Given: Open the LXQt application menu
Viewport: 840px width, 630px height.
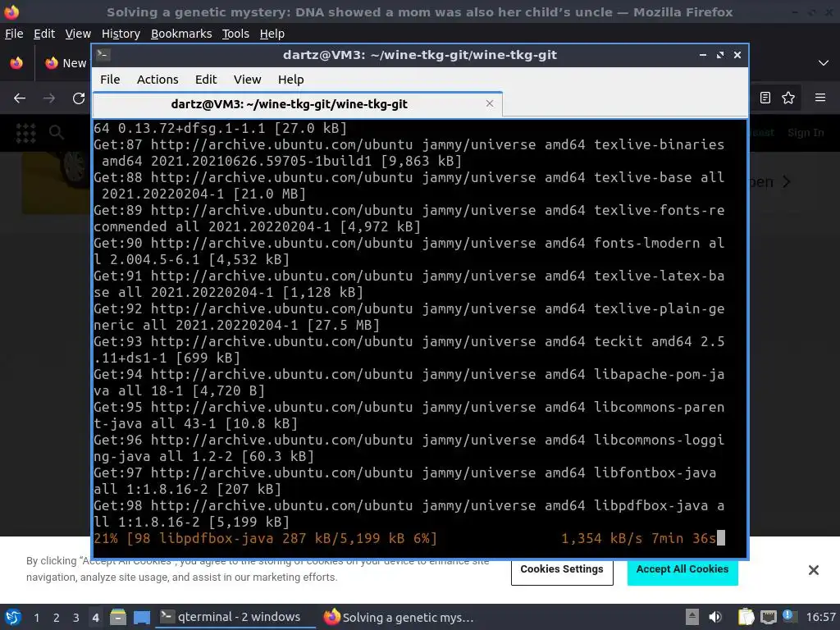Looking at the screenshot, I should pos(13,617).
